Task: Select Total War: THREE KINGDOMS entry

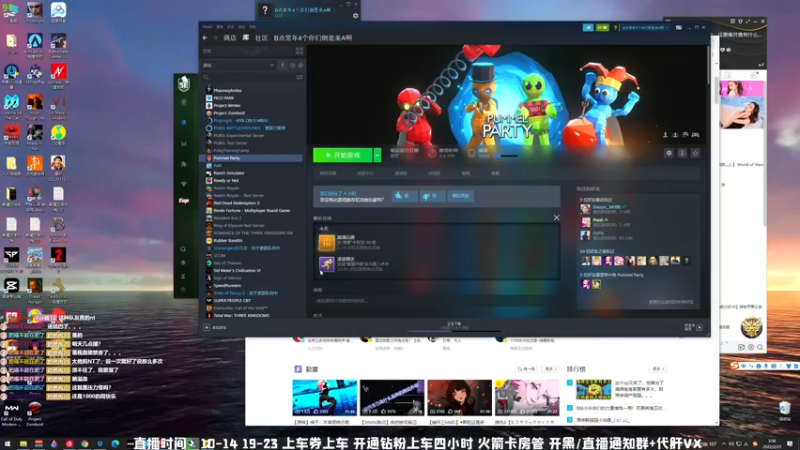Action: coord(241,315)
